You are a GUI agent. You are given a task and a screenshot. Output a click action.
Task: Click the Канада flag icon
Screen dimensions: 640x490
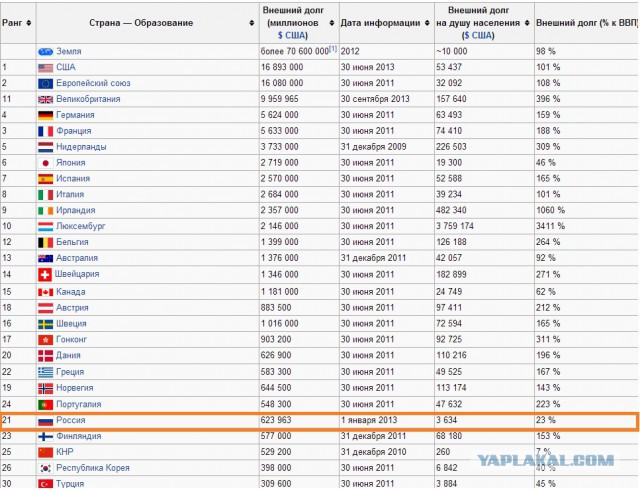(45, 292)
